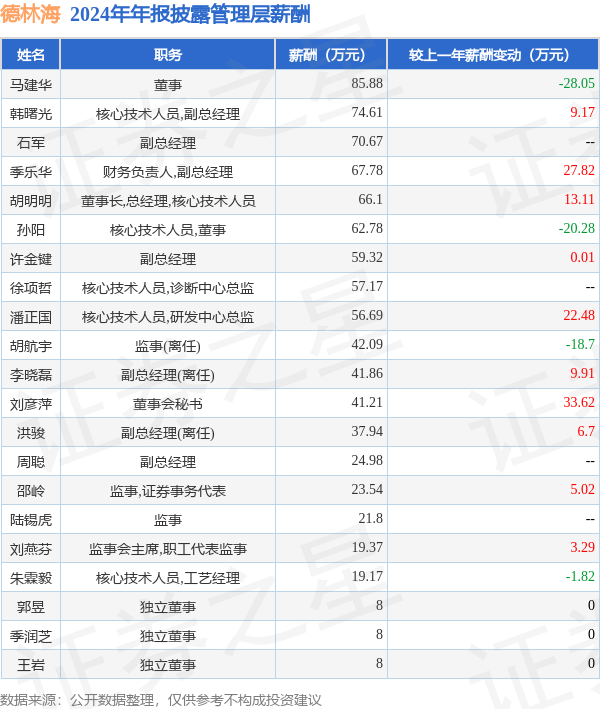Click the 薪酬（万元） column header
Image resolution: width=600 pixels, height=709 pixels.
[331, 55]
